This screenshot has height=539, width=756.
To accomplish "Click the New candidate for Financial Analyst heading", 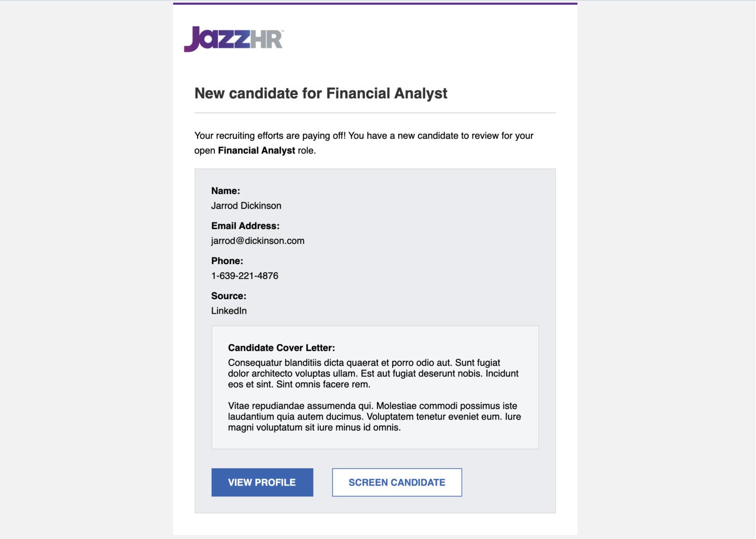I will point(321,93).
